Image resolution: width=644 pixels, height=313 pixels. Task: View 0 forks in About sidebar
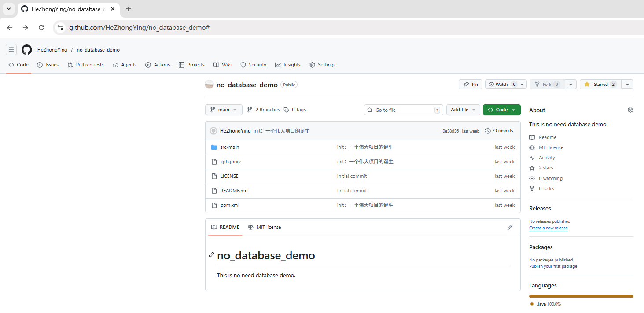(542, 188)
